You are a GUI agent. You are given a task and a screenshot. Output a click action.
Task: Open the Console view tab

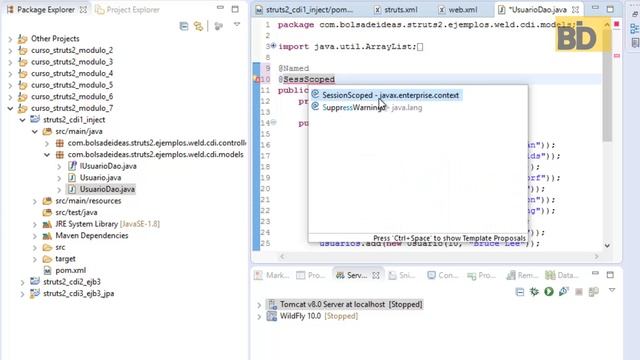tap(442, 276)
